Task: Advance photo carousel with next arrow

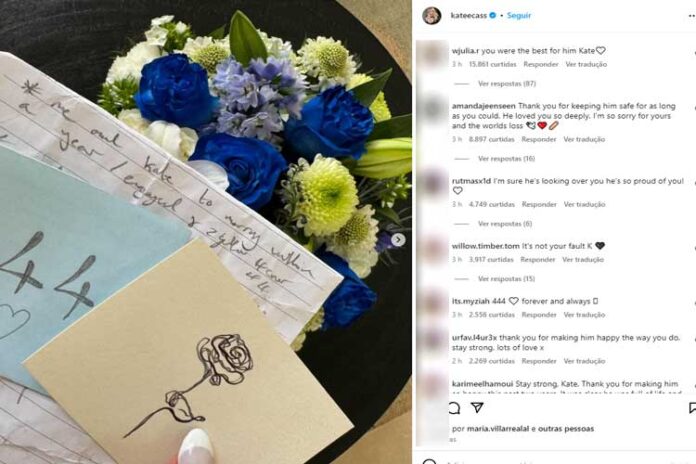Action: pyautogui.click(x=398, y=240)
